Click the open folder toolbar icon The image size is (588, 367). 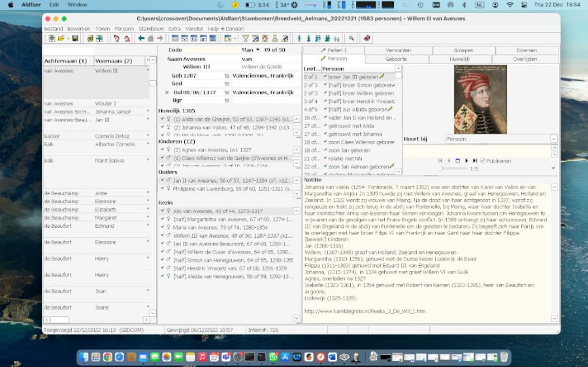(59, 39)
